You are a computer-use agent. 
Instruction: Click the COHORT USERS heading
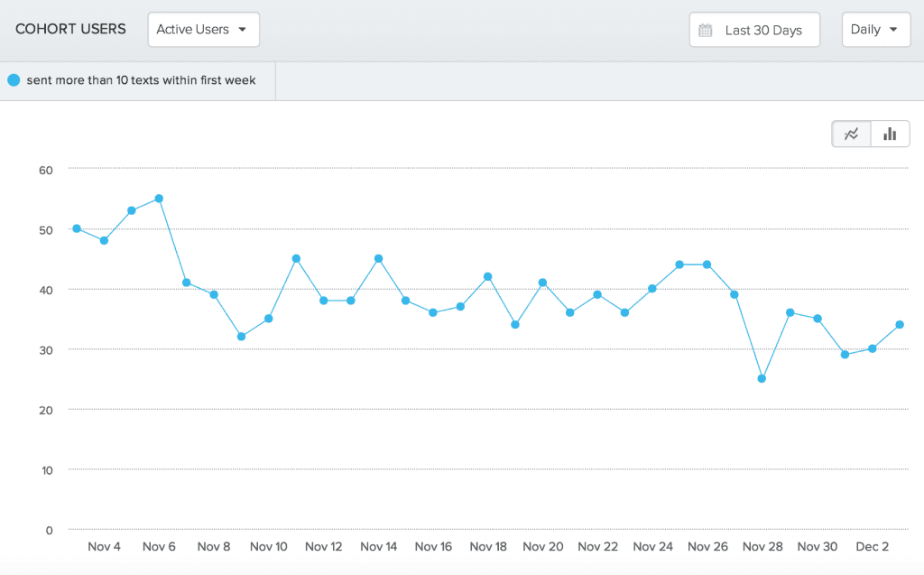[x=70, y=29]
